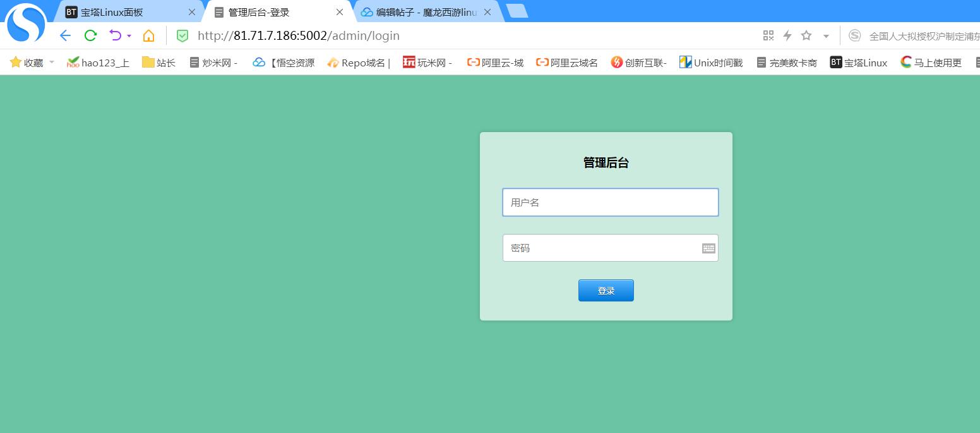Viewport: 980px width, 433px height.
Task: Click the purple undo arrow icon
Action: click(x=115, y=35)
